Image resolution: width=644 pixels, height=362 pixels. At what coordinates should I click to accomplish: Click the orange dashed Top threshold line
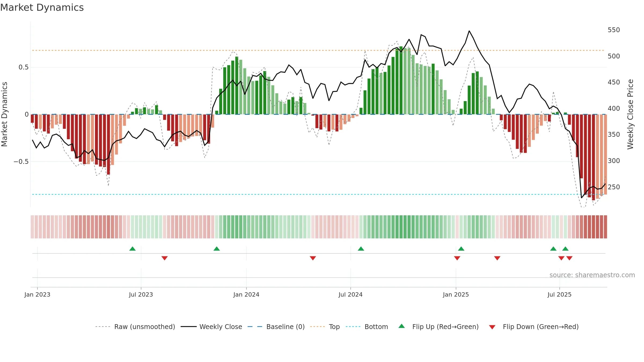(318, 50)
